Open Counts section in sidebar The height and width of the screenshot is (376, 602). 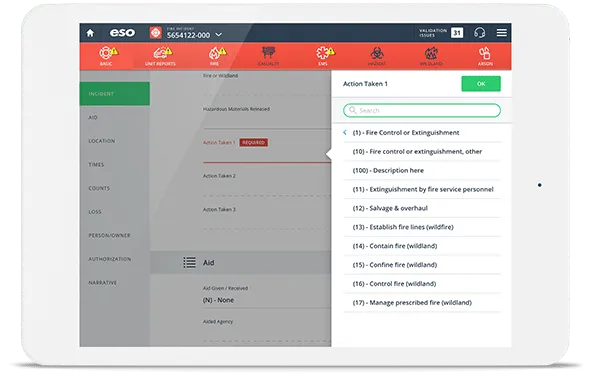(115, 188)
